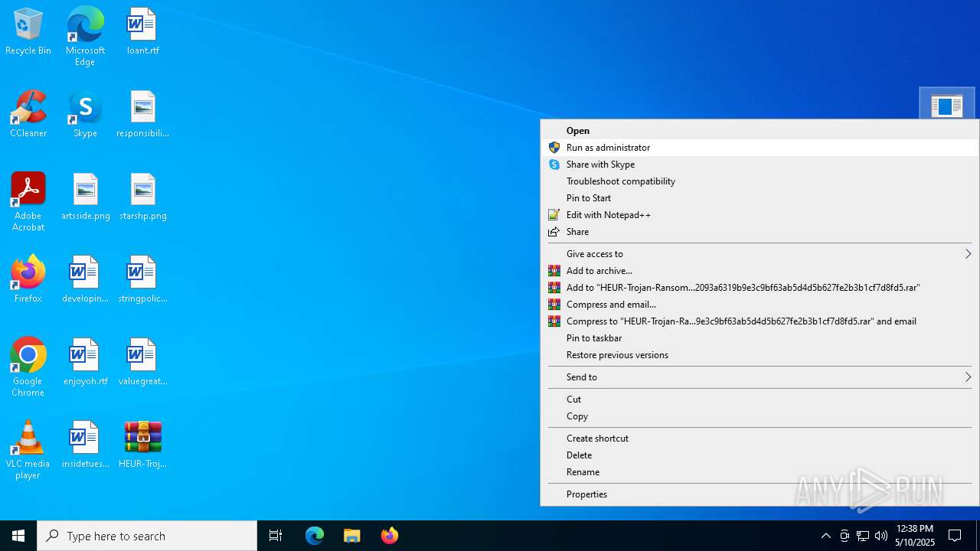Launch Edge from the taskbar

[x=315, y=536]
